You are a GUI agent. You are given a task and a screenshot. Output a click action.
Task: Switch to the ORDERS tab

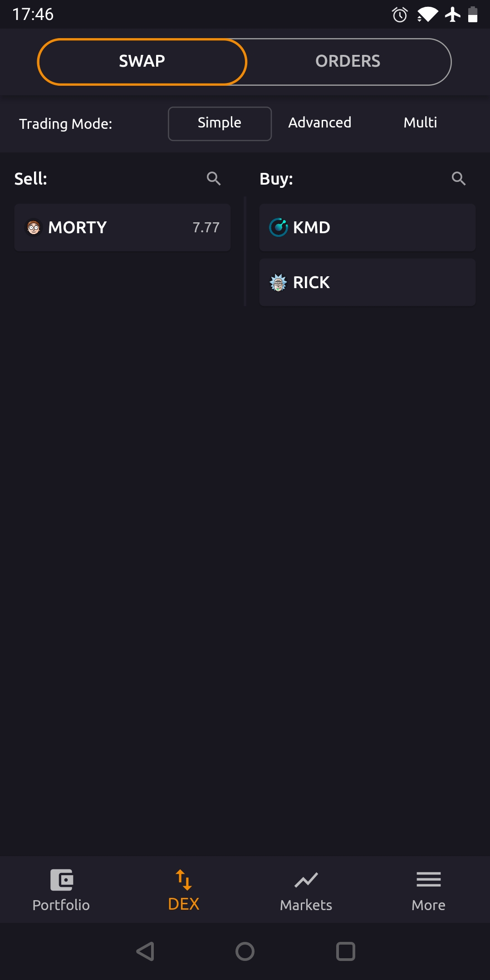348,62
